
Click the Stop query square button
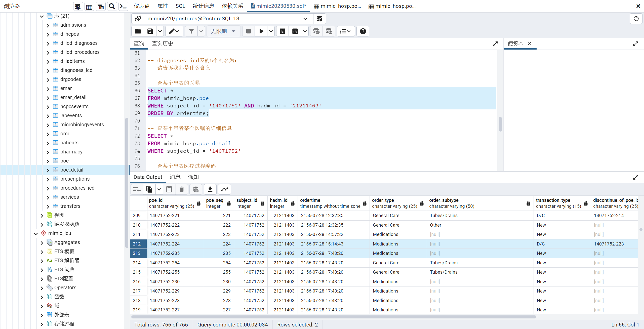pos(249,31)
